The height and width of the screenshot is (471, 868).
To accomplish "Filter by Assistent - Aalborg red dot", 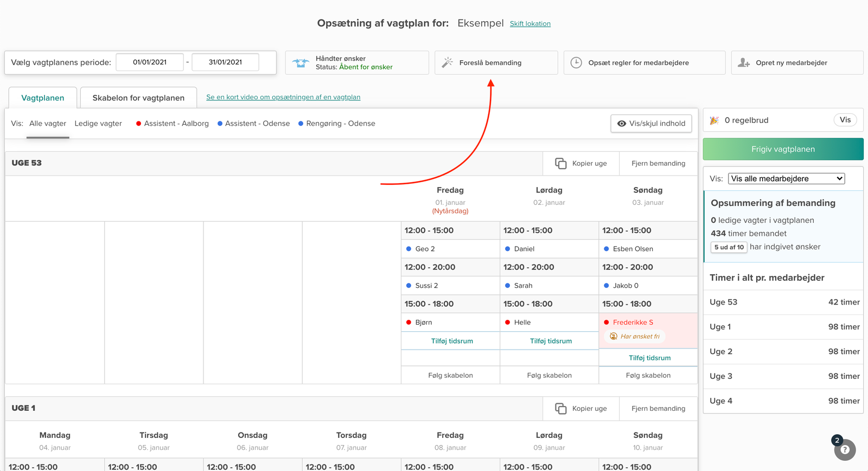I will point(139,124).
